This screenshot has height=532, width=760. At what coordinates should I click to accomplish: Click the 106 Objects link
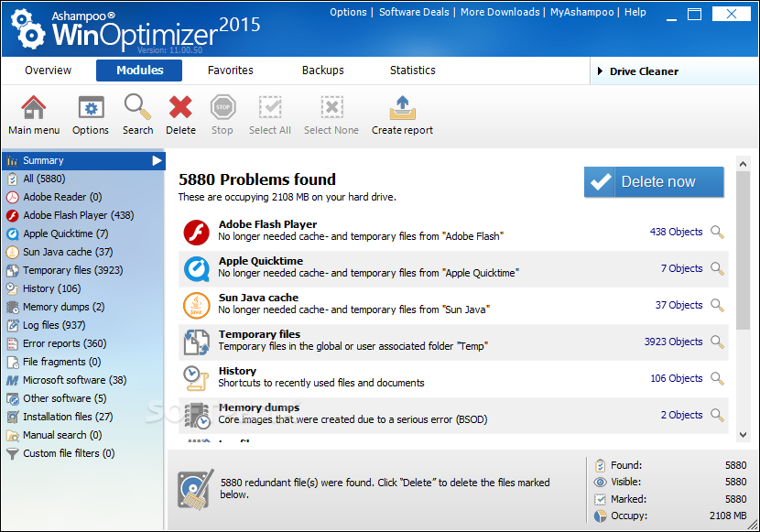click(676, 378)
